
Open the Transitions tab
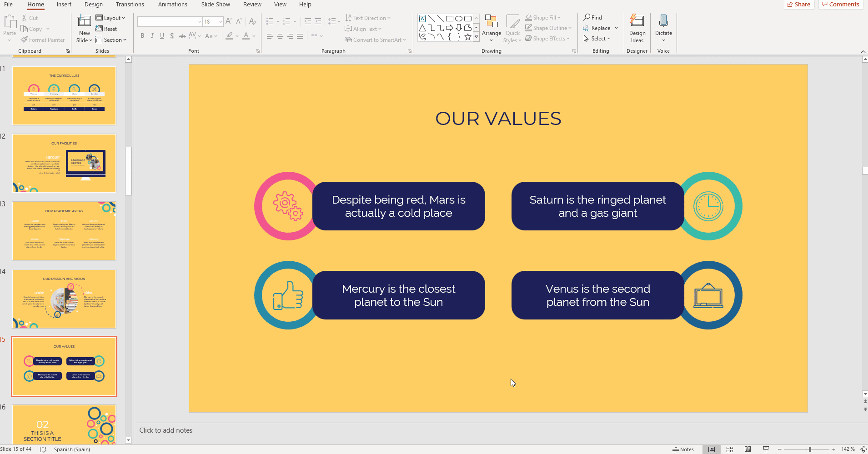[x=130, y=5]
